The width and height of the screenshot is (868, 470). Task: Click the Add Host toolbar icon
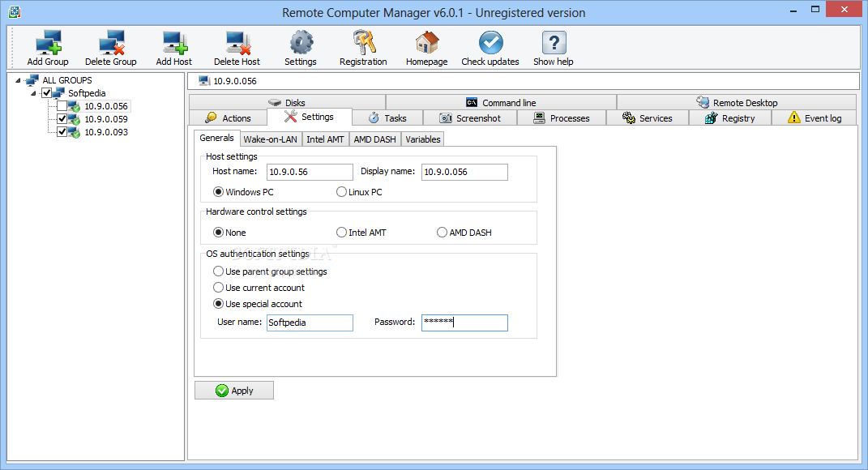(x=175, y=42)
